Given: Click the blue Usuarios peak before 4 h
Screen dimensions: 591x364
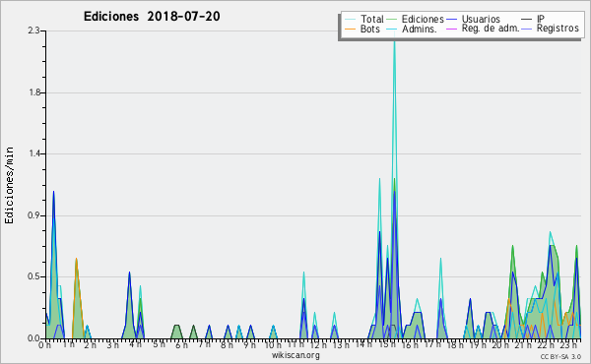Looking at the screenshot, I should pos(129,273).
